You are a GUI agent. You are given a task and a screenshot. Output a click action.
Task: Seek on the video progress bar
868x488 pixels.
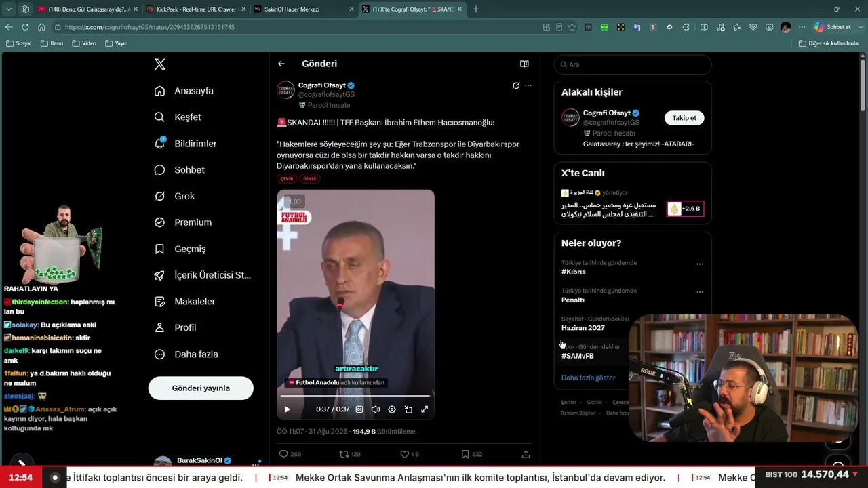tap(355, 395)
